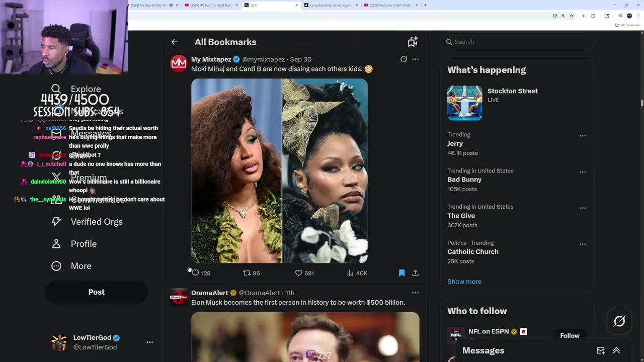Open the more menu on DramaAlert post
The image size is (644, 362).
coord(415,293)
